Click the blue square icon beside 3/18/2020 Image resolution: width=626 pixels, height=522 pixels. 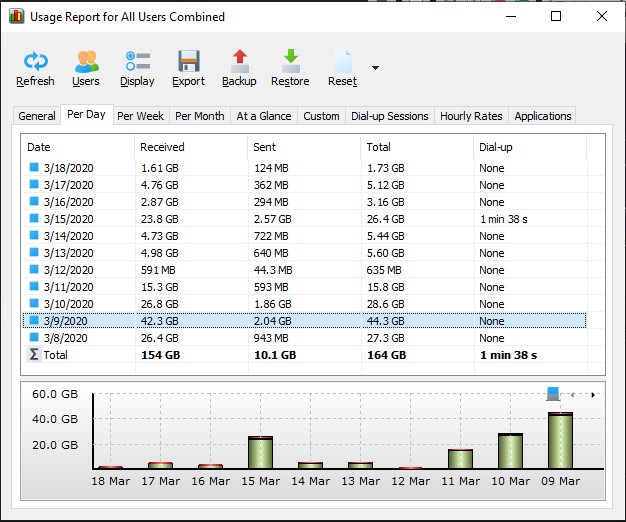(x=34, y=167)
